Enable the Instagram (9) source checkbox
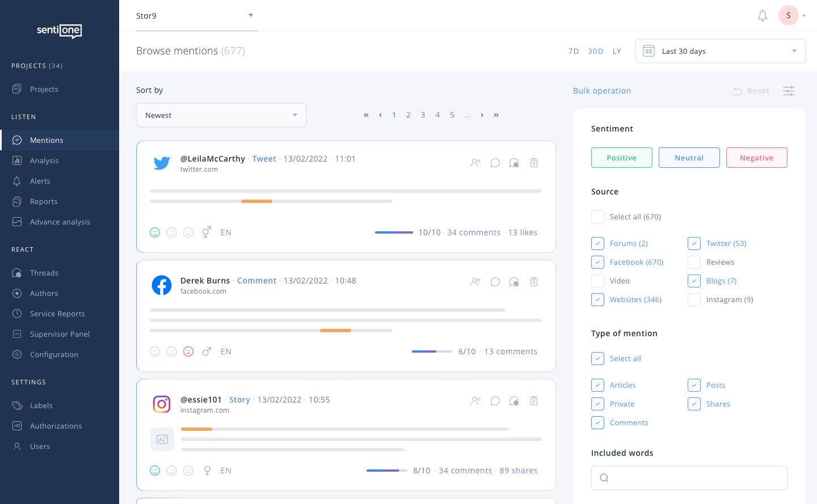Viewport: 817px width, 504px height. (x=694, y=299)
